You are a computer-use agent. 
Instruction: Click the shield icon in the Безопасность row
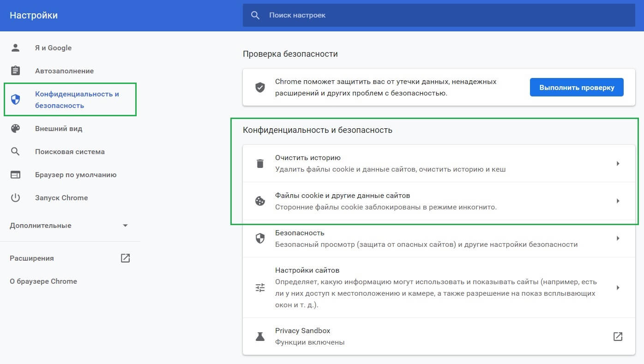260,239
